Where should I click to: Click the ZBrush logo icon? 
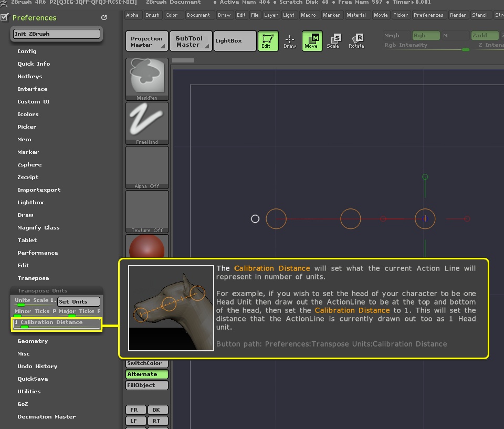[x=4, y=3]
